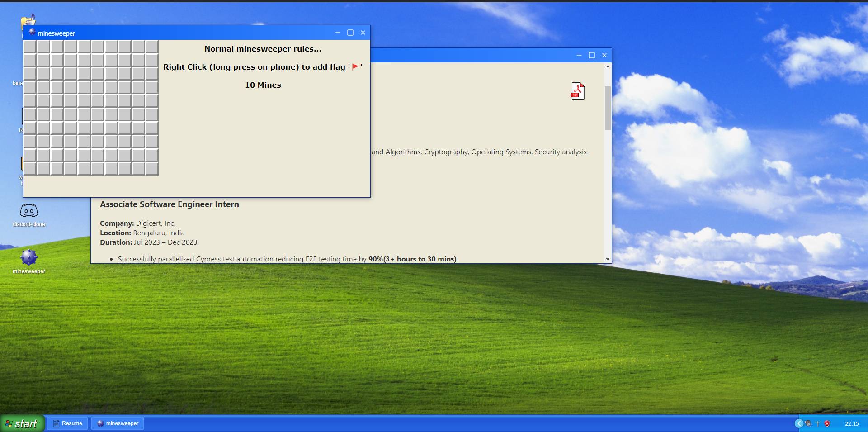868x432 pixels.
Task: Reveal the top-right cell of the minesweeper grid
Action: 152,47
